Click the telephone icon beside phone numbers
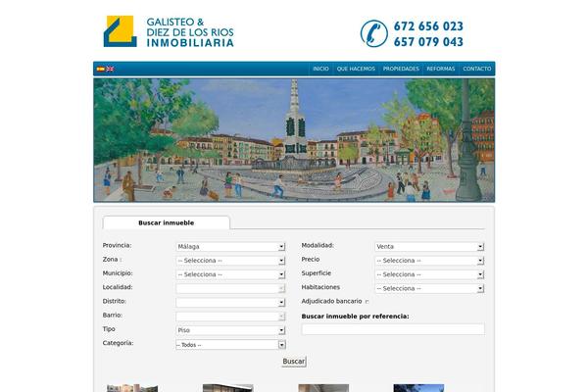Screen dimensions: 588x392 tap(374, 33)
